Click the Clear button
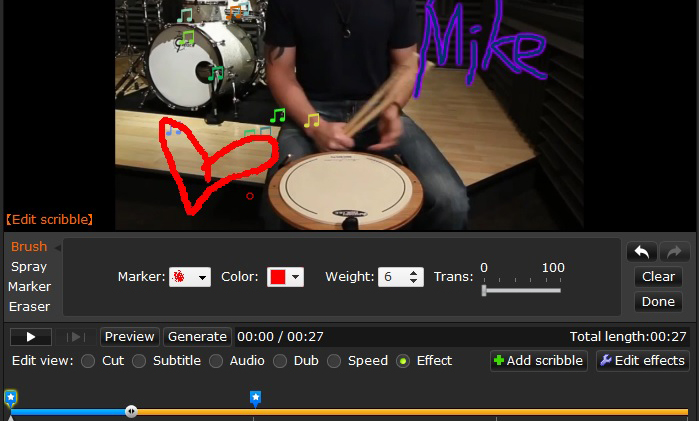This screenshot has height=421, width=699. click(658, 277)
